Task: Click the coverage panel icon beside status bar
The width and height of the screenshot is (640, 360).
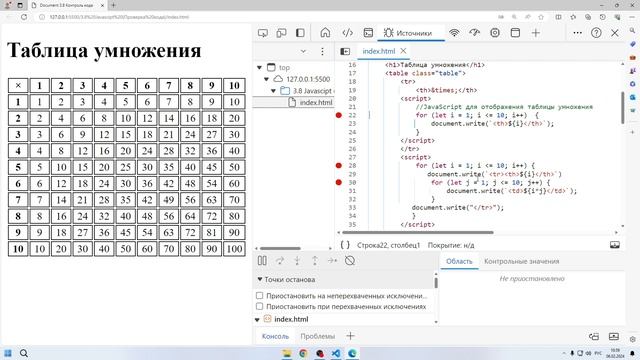Action: pos(615,245)
